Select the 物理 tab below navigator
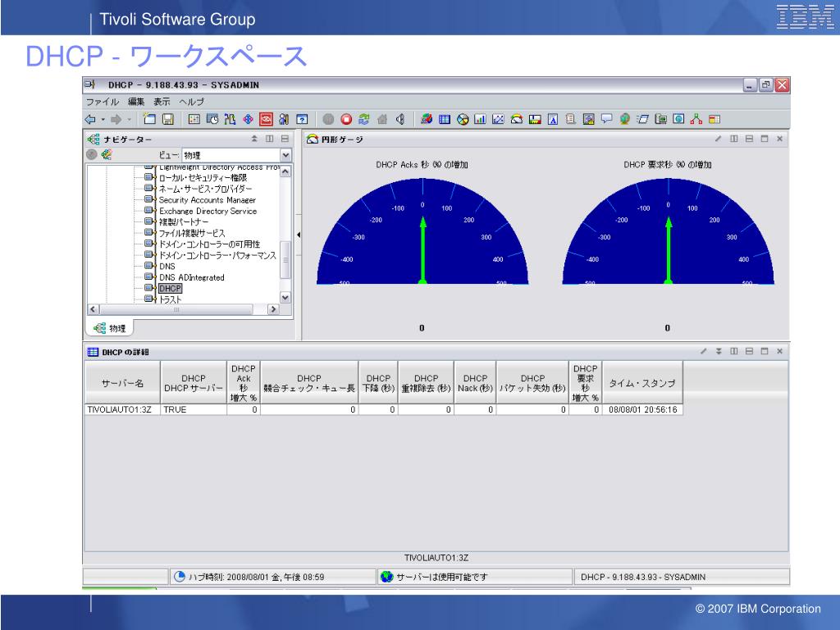This screenshot has height=630, width=840. (x=110, y=328)
